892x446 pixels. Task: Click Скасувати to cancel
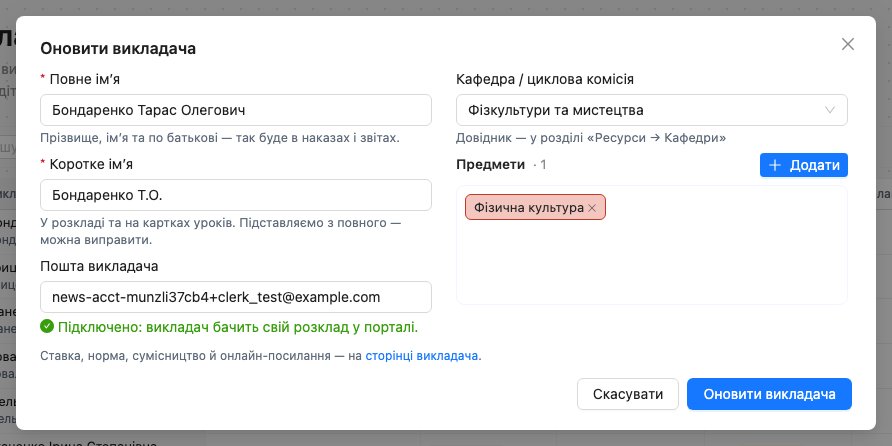point(627,394)
